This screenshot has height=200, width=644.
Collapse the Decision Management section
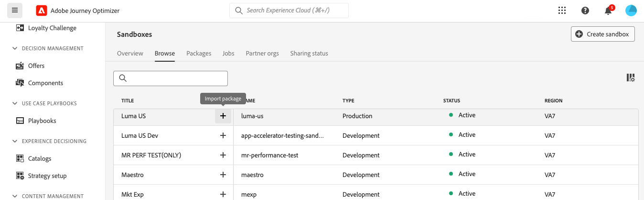(x=14, y=48)
